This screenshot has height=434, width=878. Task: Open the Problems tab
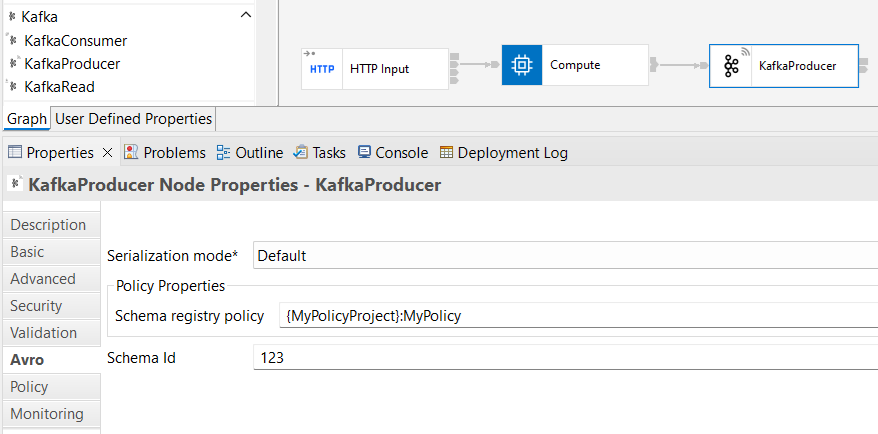click(x=165, y=152)
